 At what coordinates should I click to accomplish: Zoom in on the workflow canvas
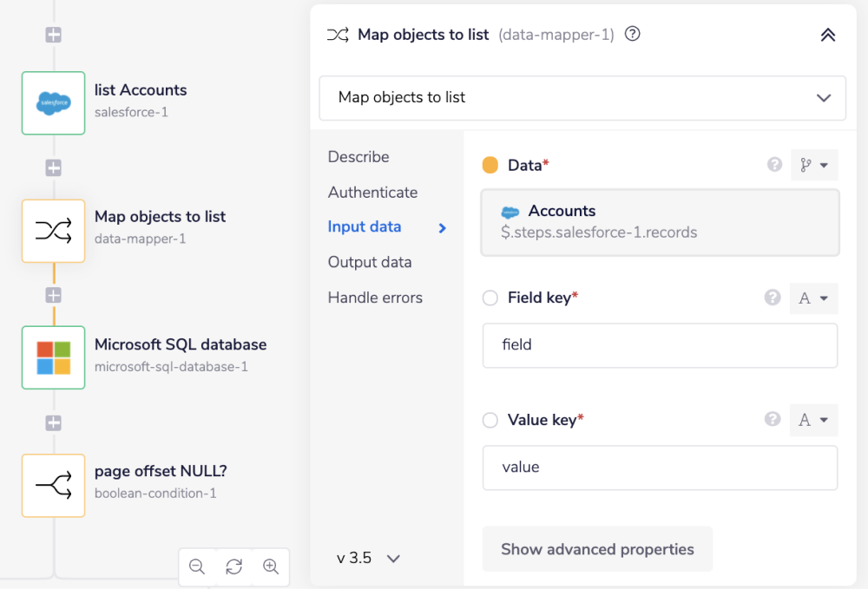[271, 566]
